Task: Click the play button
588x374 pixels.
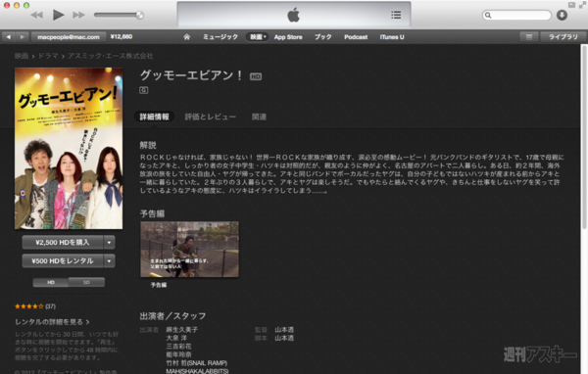Action: tap(58, 15)
